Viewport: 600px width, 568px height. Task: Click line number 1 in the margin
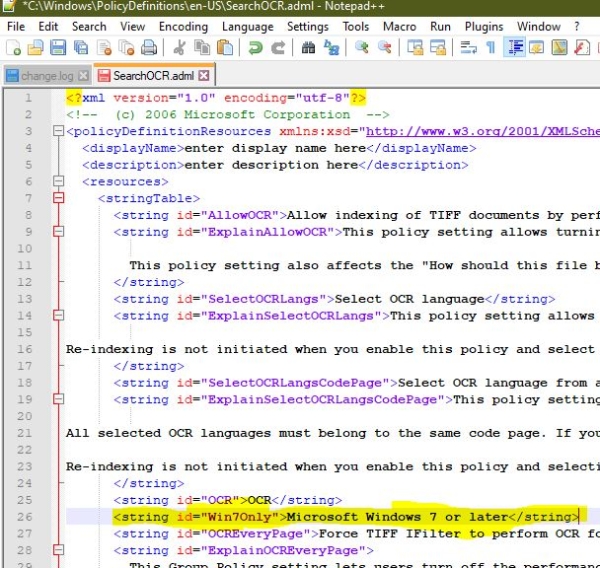click(x=28, y=98)
